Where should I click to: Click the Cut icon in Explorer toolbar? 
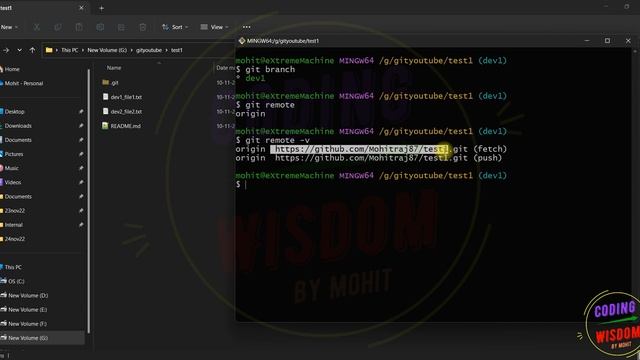(37, 27)
